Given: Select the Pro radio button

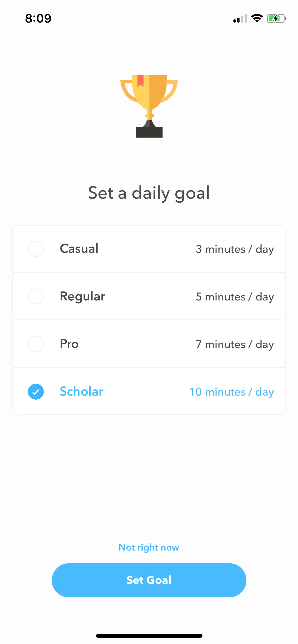Looking at the screenshot, I should pyautogui.click(x=36, y=344).
